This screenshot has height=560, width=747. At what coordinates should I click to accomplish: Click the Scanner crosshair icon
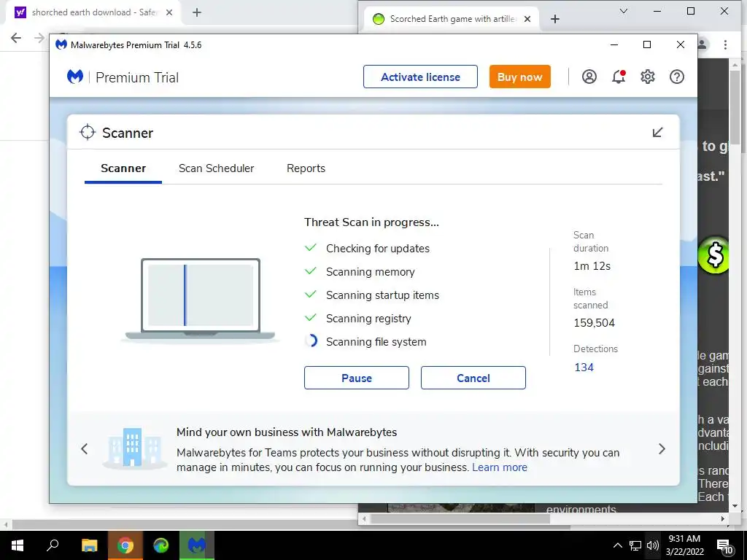point(88,133)
